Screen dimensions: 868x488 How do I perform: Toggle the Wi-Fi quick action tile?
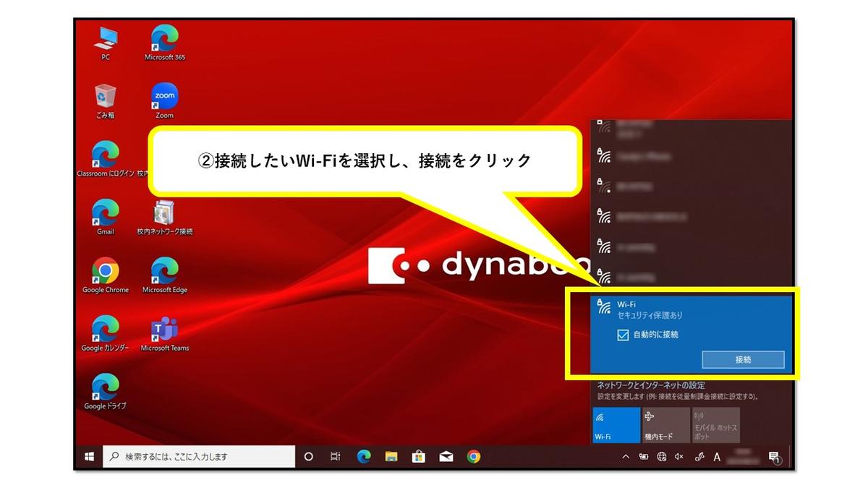[616, 425]
